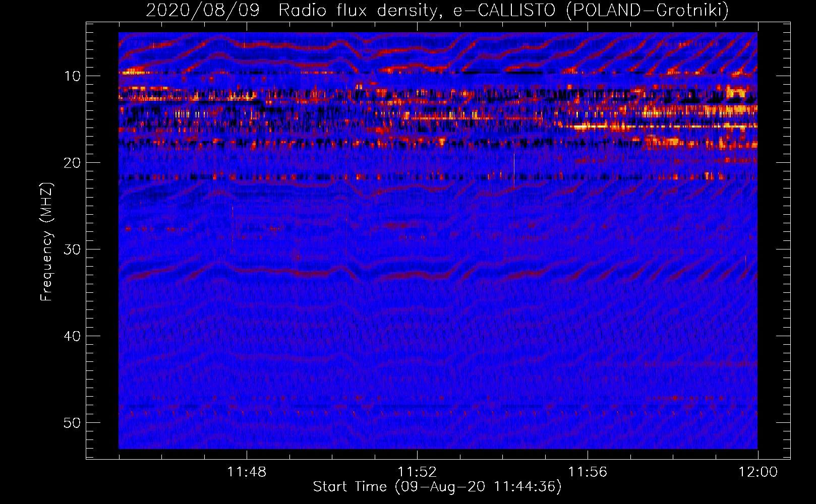Click the 11:56 time tick label
The image size is (816, 504).
click(x=588, y=472)
